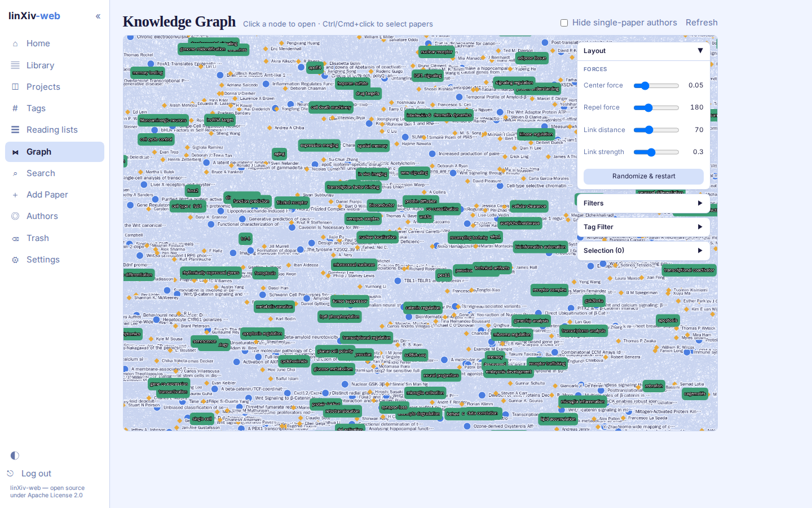812x508 pixels.
Task: Click the 'metabolic zonation' tag node
Action: coord(274,306)
